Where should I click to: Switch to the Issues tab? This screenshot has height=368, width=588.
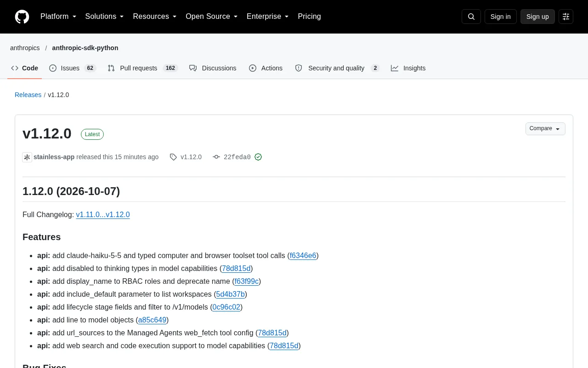point(72,68)
